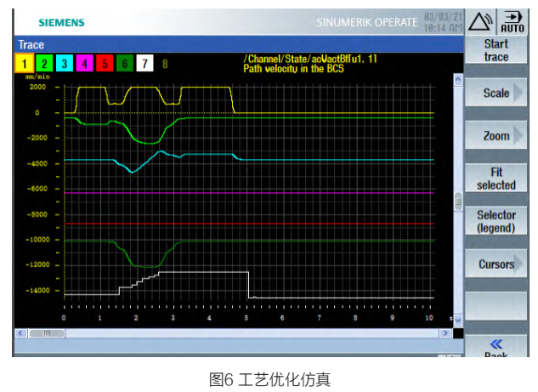
Task: Select inactive trace channel 8
Action: (x=165, y=64)
